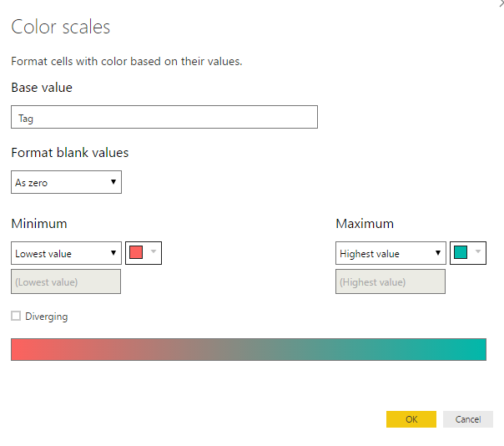Click the Format blank values label

[x=70, y=153]
